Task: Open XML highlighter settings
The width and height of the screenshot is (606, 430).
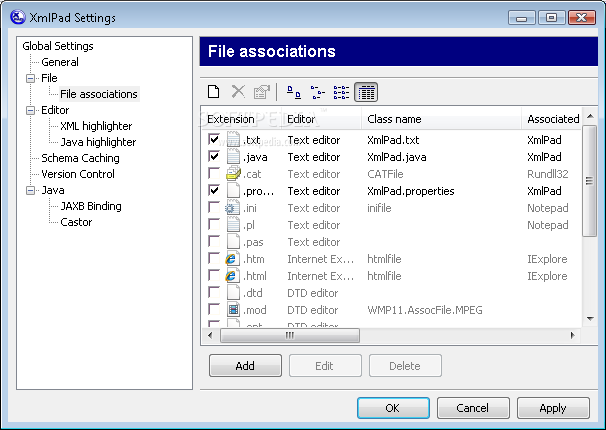Action: pyautogui.click(x=96, y=126)
